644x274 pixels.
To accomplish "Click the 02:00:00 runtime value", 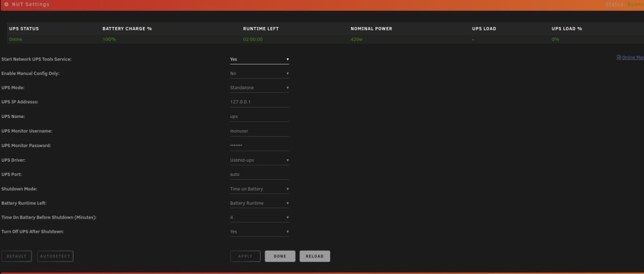I will pyautogui.click(x=252, y=39).
